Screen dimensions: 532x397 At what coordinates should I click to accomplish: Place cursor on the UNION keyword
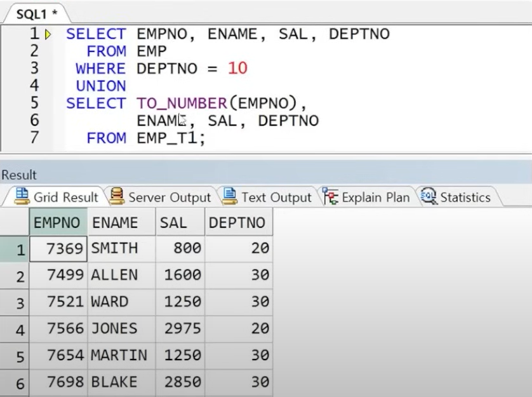[x=101, y=86]
